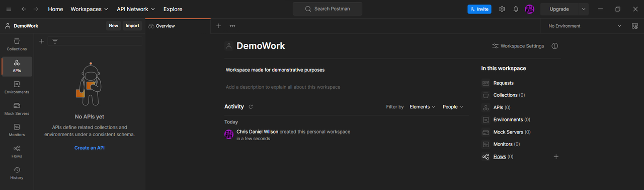Click the add a description placeholder
This screenshot has height=190, width=644.
(283, 87)
